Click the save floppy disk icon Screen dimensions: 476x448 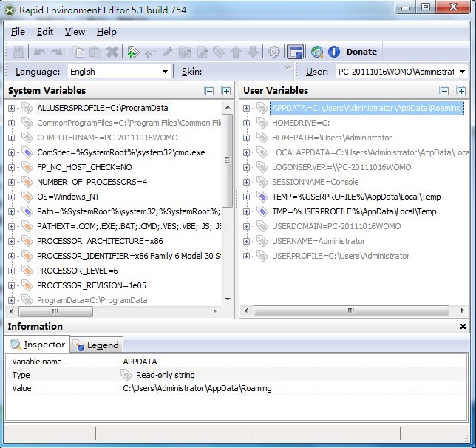tap(18, 52)
